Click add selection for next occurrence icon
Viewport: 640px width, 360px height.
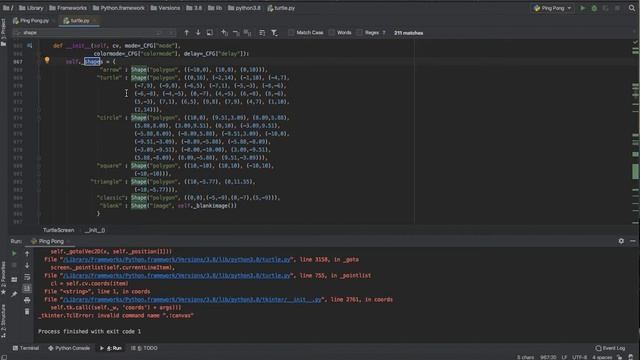click(224, 33)
